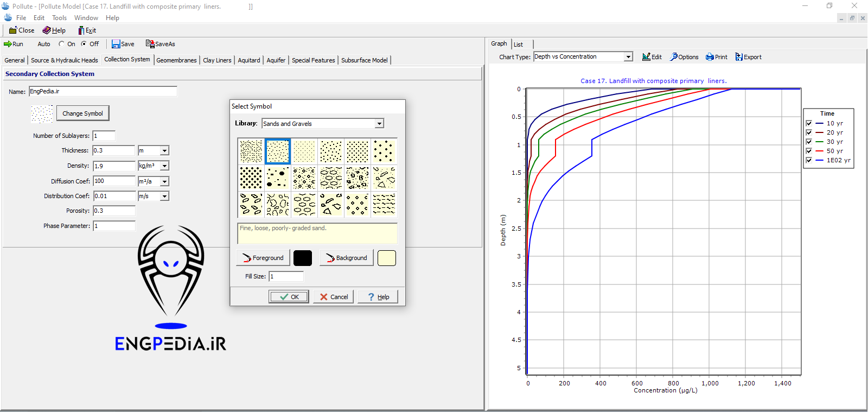868x412 pixels.
Task: Click the Fill Size input field
Action: click(286, 276)
